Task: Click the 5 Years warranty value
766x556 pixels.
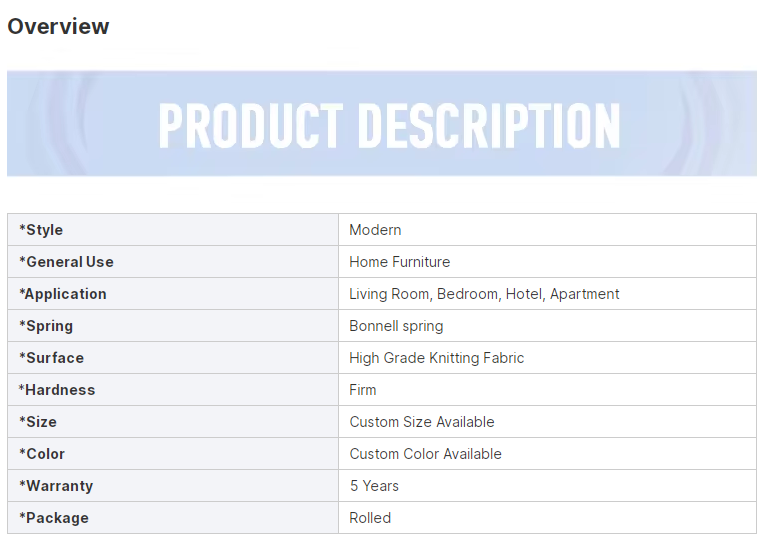Action: tap(374, 486)
